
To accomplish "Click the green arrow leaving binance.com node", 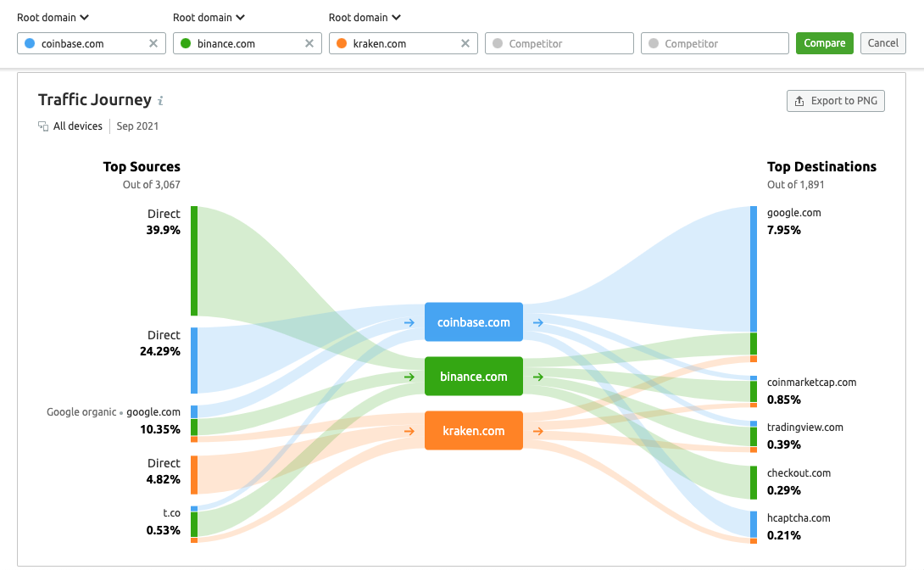I will tap(538, 377).
